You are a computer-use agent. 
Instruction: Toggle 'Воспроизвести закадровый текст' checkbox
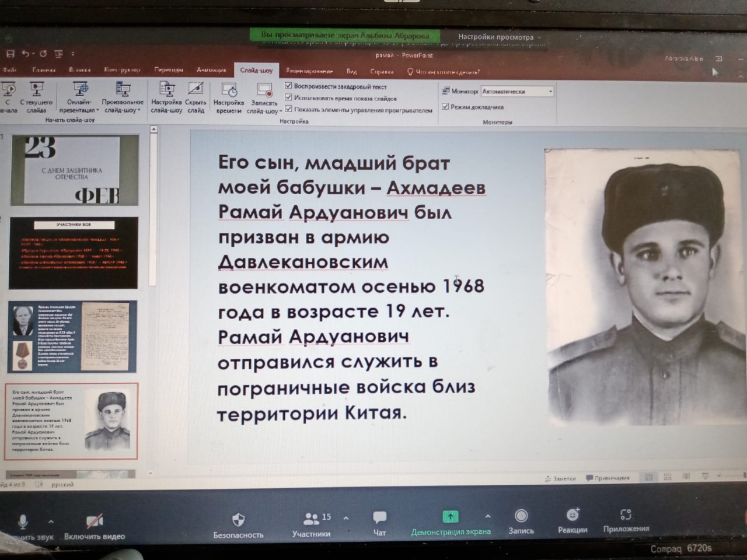click(288, 86)
